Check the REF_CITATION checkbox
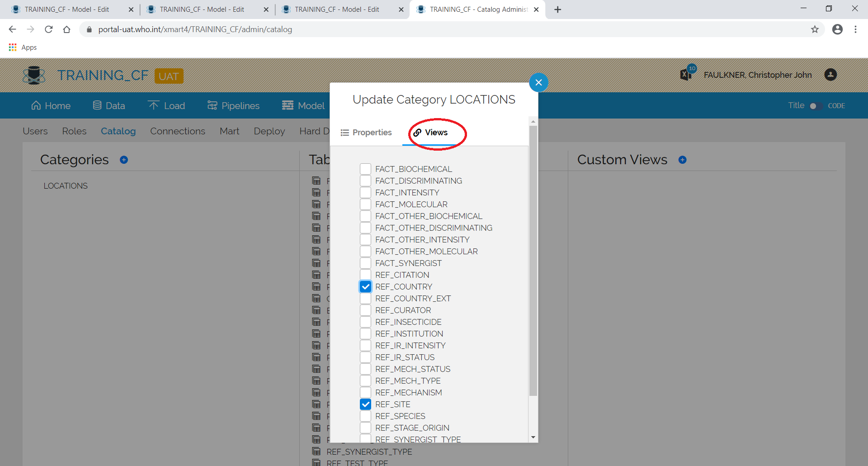 click(365, 275)
